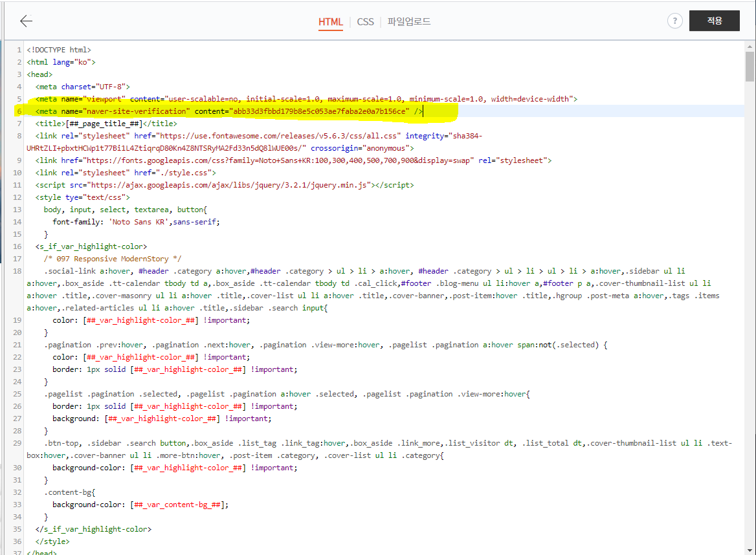Click the closing </style> tag

click(x=52, y=541)
